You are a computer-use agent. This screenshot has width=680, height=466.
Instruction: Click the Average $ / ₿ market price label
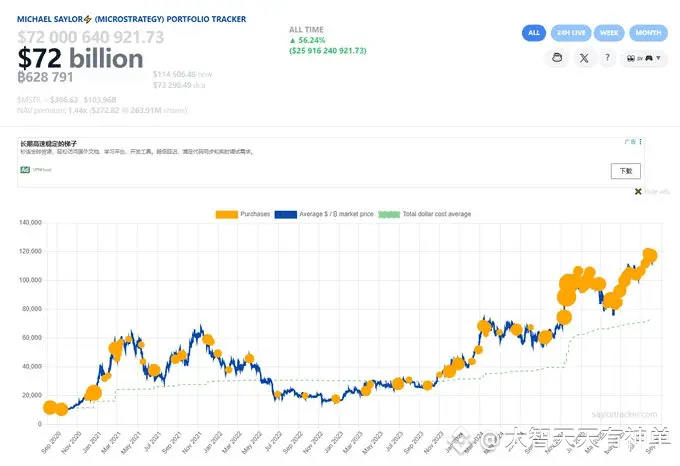click(x=336, y=214)
